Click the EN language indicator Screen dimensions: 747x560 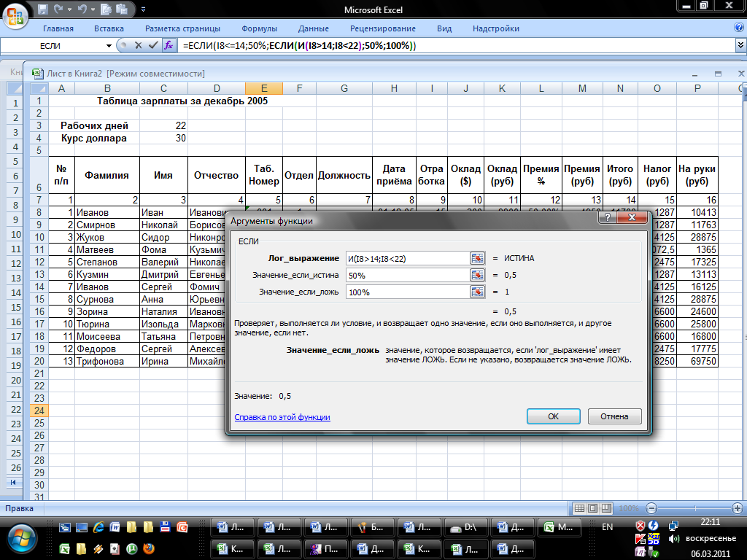click(608, 527)
